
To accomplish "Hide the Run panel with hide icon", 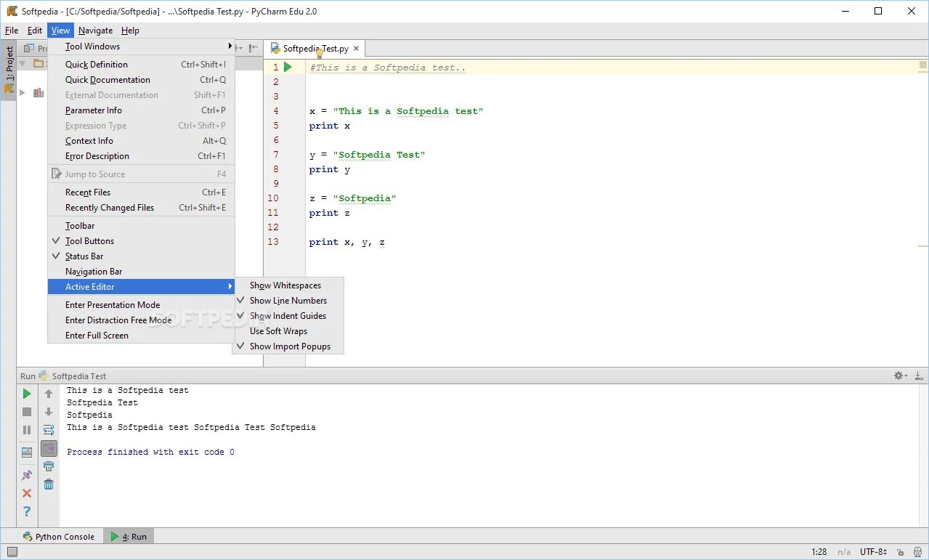I will (x=919, y=376).
